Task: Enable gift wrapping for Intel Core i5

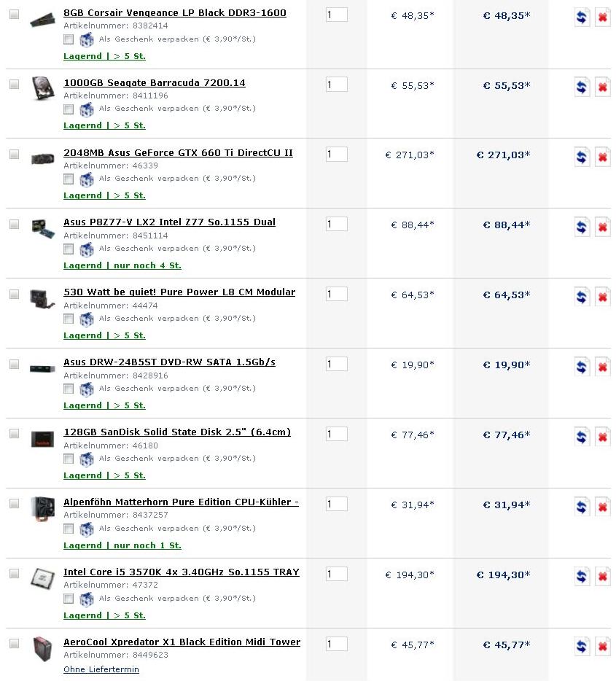Action: tap(69, 599)
